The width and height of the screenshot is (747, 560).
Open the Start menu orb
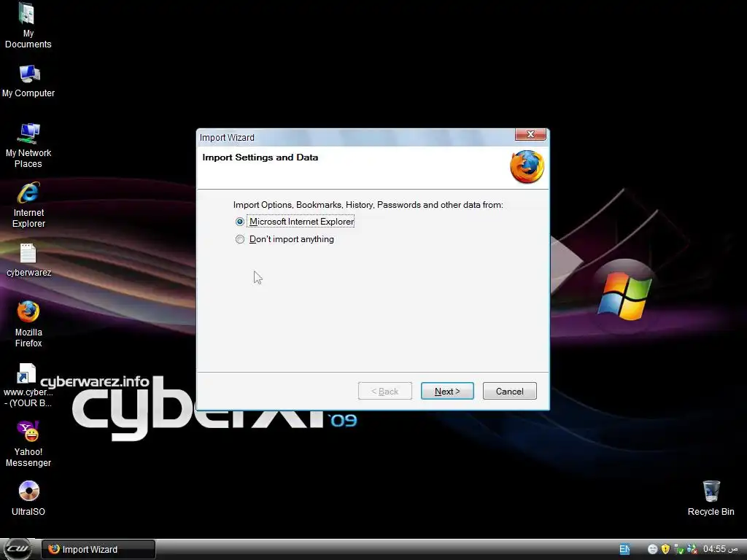(18, 548)
